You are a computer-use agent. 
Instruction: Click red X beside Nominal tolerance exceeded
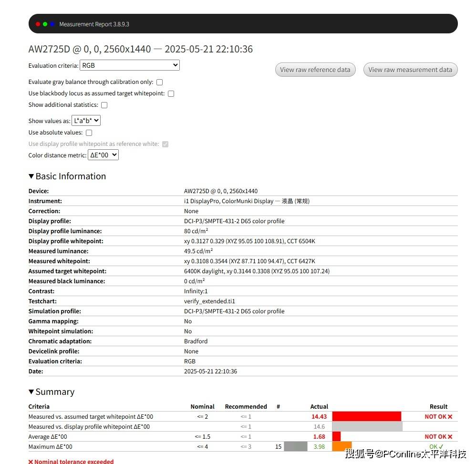31,462
